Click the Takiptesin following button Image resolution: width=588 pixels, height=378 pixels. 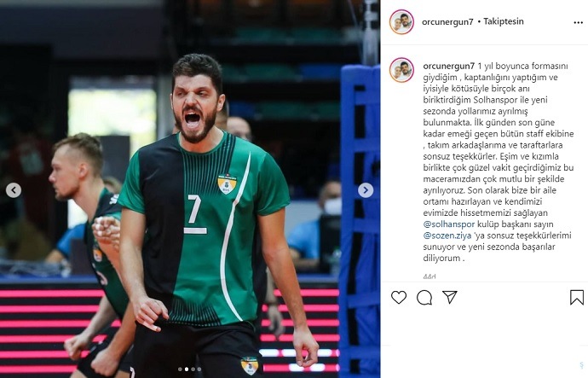504,21
